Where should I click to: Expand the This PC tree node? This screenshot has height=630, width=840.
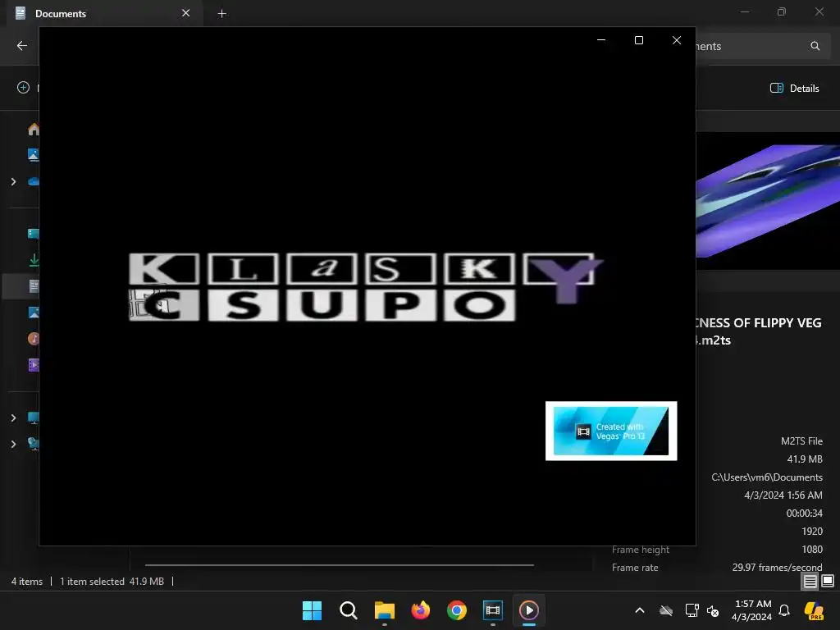[13, 418]
